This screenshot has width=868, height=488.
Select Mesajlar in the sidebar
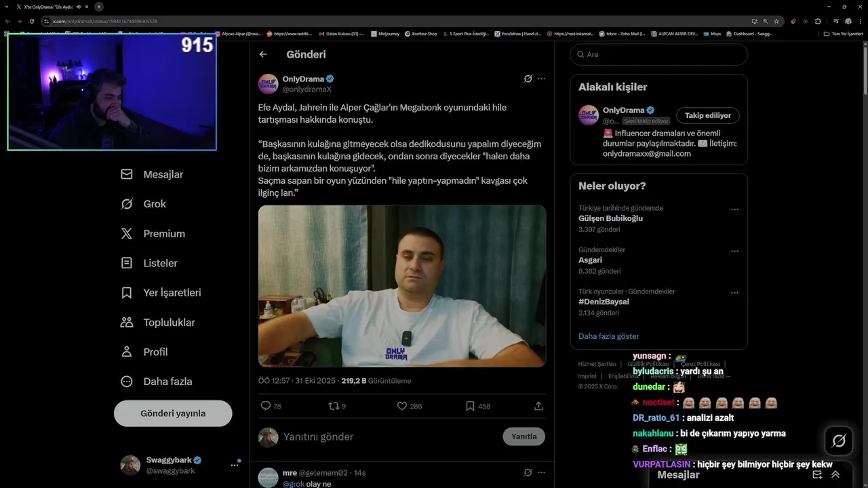(163, 174)
